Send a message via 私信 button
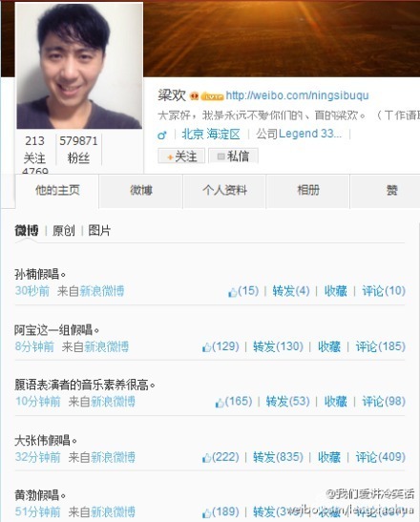This screenshot has width=420, height=522. tap(233, 157)
